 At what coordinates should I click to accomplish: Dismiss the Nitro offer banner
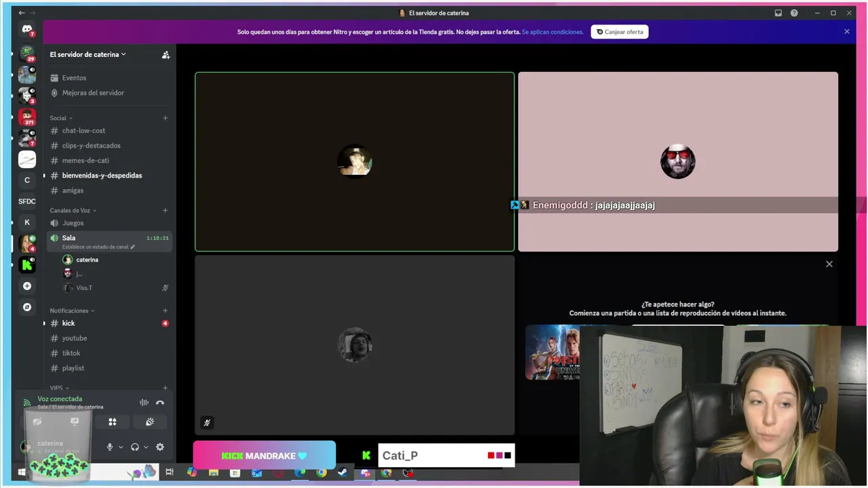pos(846,32)
